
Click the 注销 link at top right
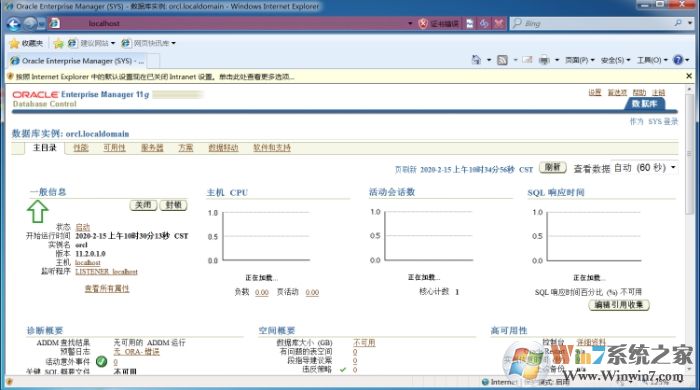(x=658, y=92)
